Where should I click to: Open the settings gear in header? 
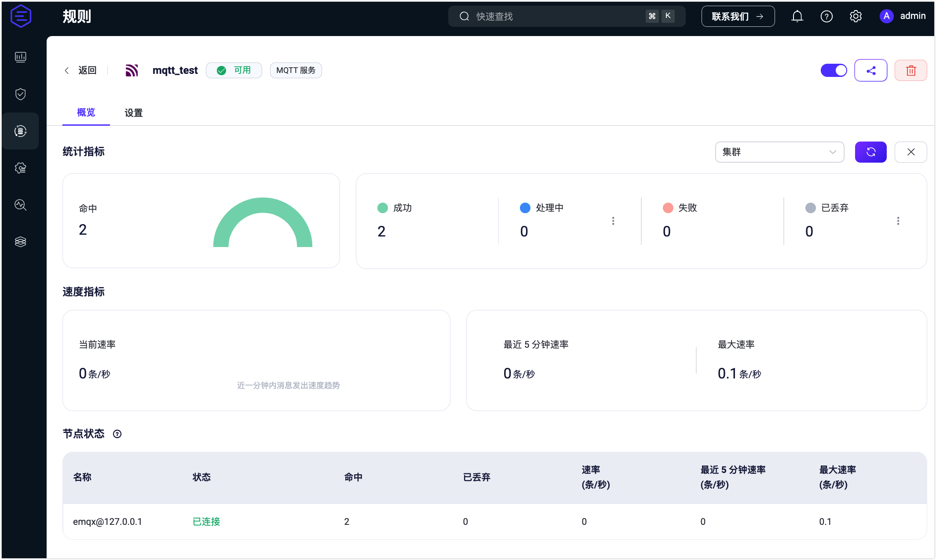pos(856,16)
